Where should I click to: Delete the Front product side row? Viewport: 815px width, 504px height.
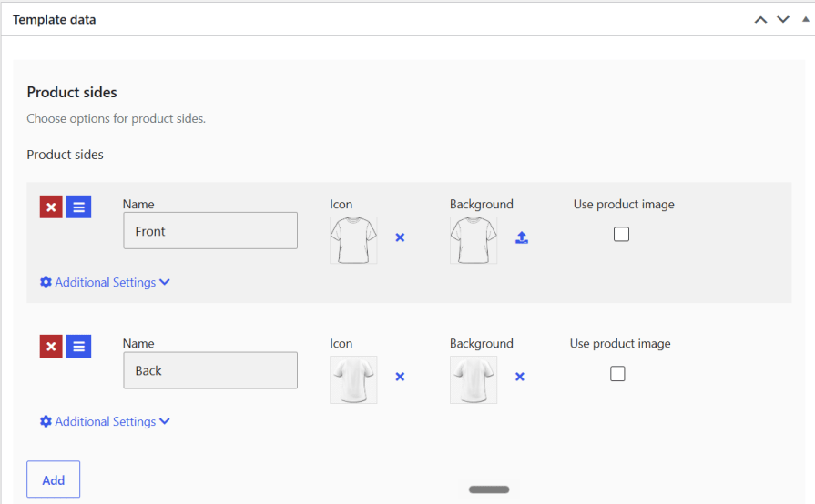pos(51,207)
